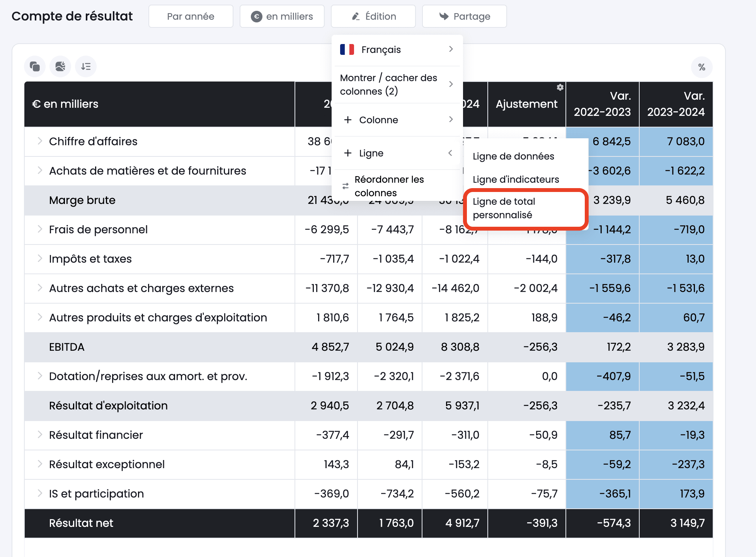Click the Compte de résultat title
The width and height of the screenshot is (756, 557).
pos(72,16)
